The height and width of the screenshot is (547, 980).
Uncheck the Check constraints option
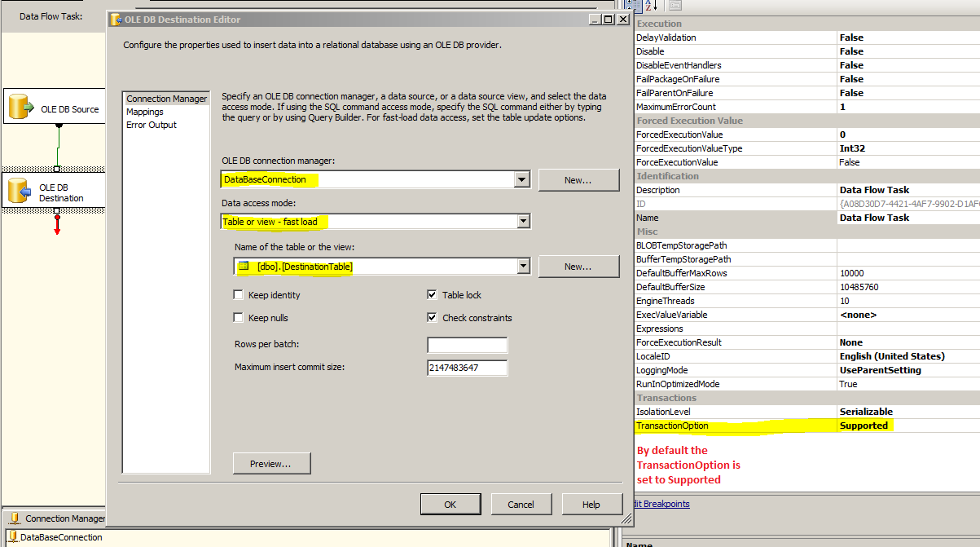click(x=432, y=317)
